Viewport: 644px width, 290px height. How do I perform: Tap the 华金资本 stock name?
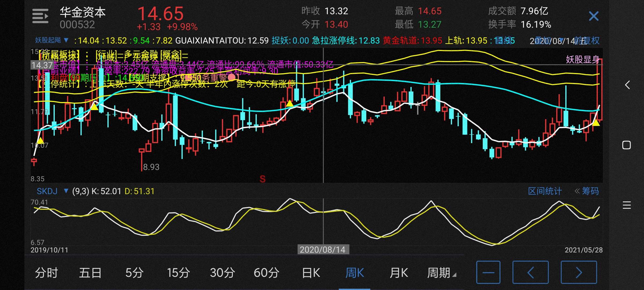(83, 12)
